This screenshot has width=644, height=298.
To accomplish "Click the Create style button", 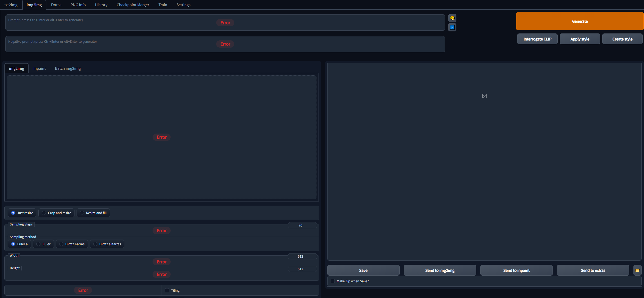I will click(x=622, y=39).
